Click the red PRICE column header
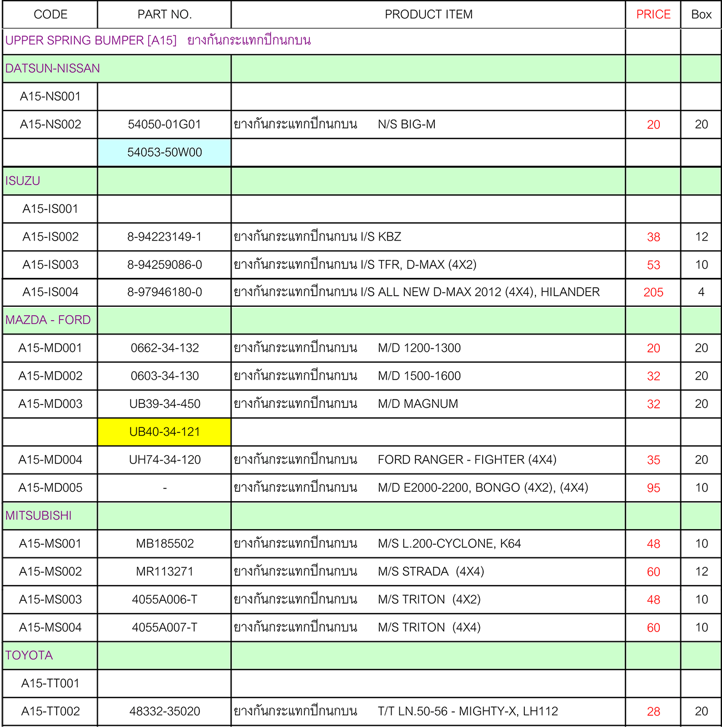 653,14
